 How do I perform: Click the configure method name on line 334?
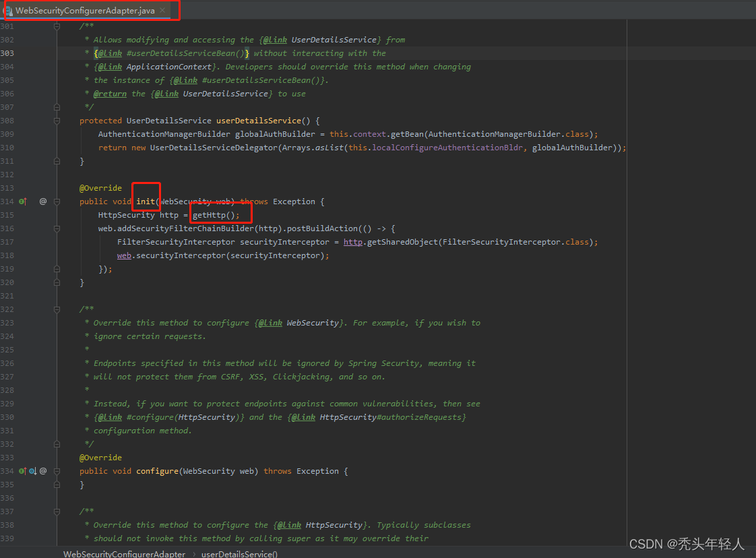pyautogui.click(x=157, y=471)
